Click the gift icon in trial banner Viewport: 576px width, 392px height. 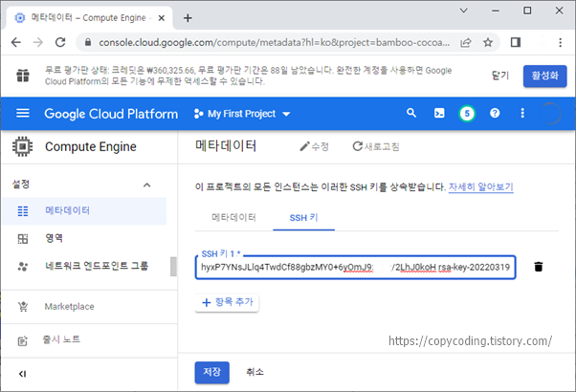pos(23,76)
